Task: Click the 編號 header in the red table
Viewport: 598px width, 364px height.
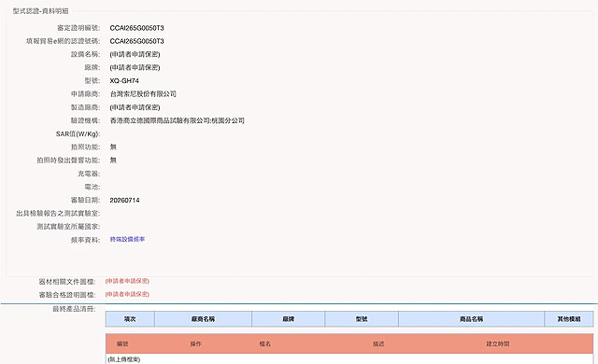Action: (122, 343)
